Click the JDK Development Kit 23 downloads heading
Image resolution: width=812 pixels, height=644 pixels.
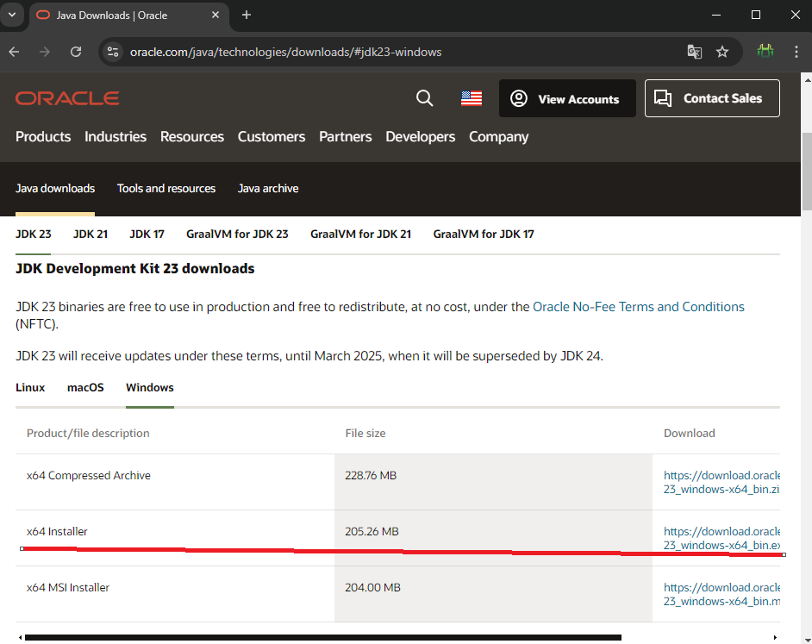[135, 268]
